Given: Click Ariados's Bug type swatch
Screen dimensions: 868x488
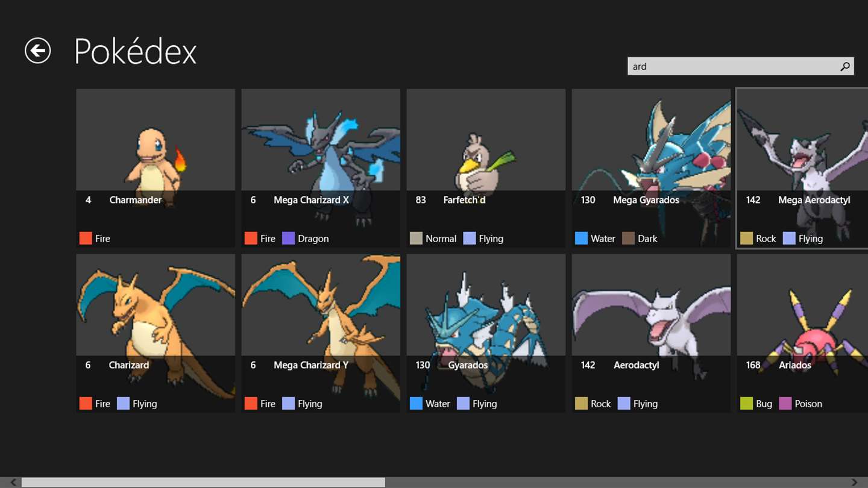Looking at the screenshot, I should click(746, 404).
